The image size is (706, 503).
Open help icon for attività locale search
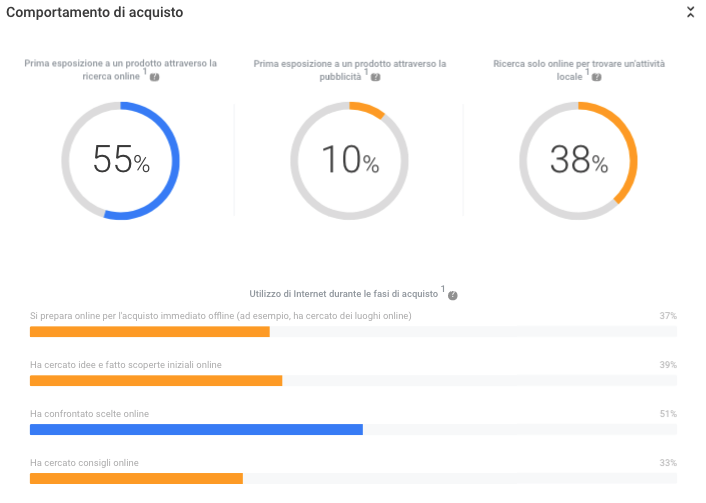[x=597, y=77]
